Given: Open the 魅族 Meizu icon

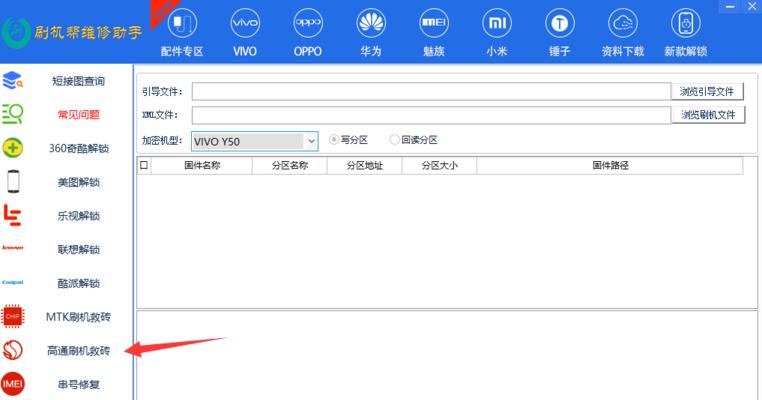Looking at the screenshot, I should coord(434,23).
